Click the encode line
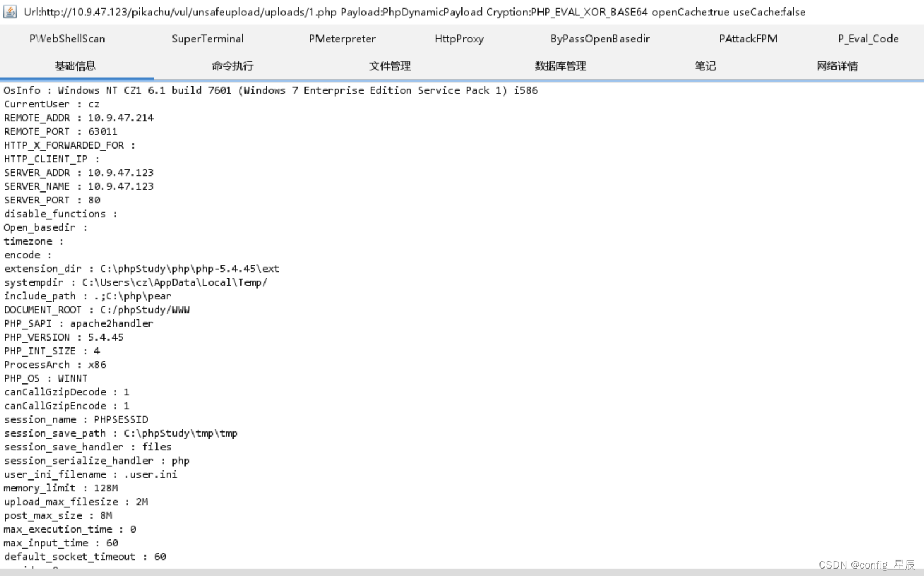Screen dimensions: 924x576 tap(27, 255)
